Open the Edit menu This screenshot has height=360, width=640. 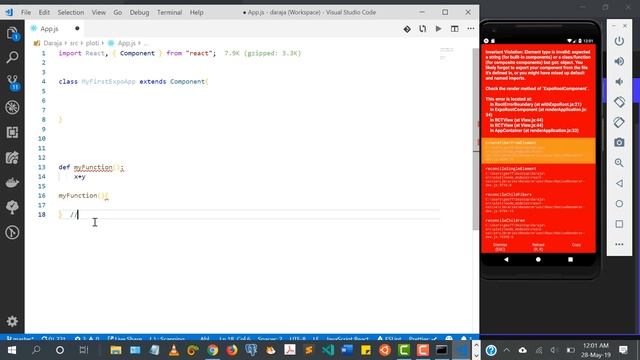coord(44,12)
